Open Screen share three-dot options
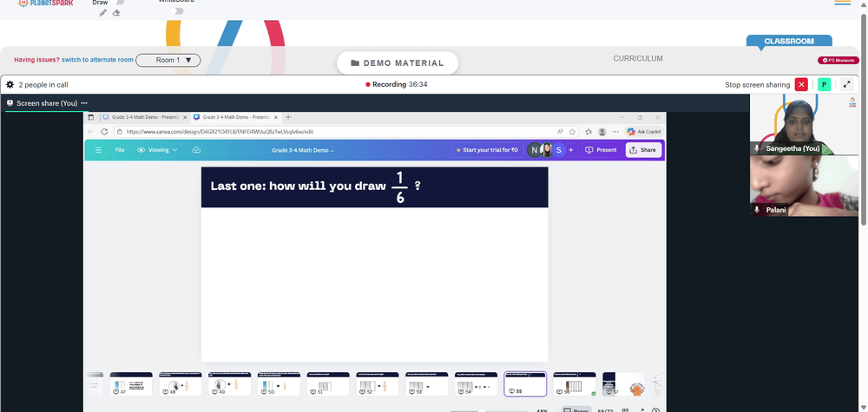868x412 pixels. click(x=84, y=103)
